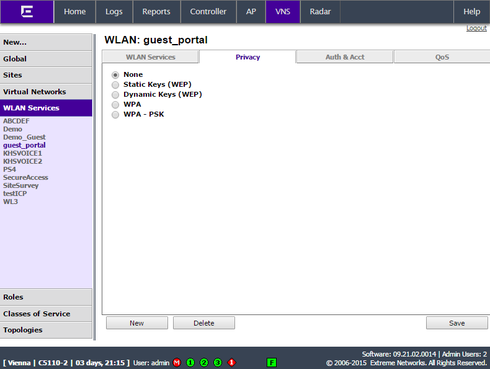Switch to the Privacy tab
The width and height of the screenshot is (490, 369).
248,57
